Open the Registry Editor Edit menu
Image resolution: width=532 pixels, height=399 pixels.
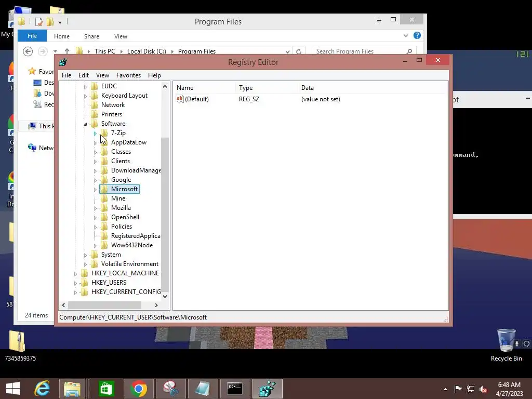point(84,75)
